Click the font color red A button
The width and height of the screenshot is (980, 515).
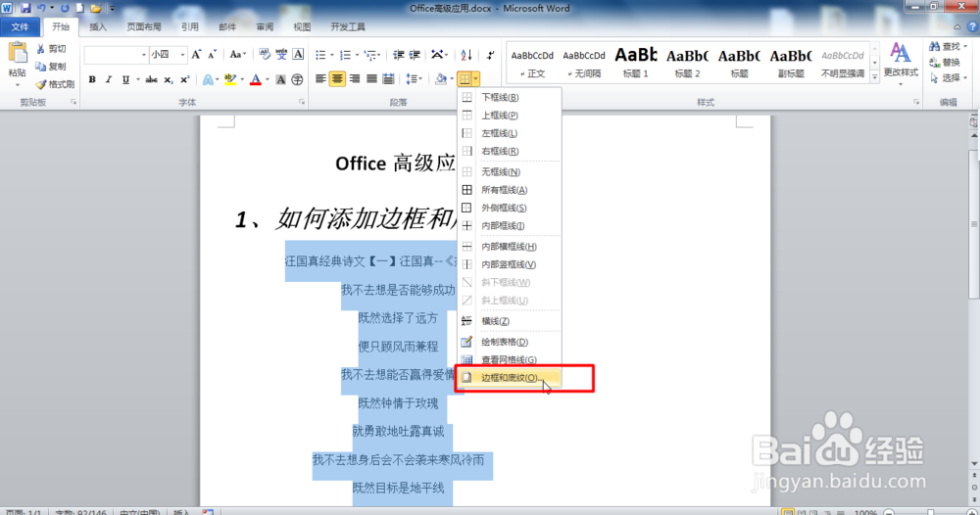click(256, 80)
